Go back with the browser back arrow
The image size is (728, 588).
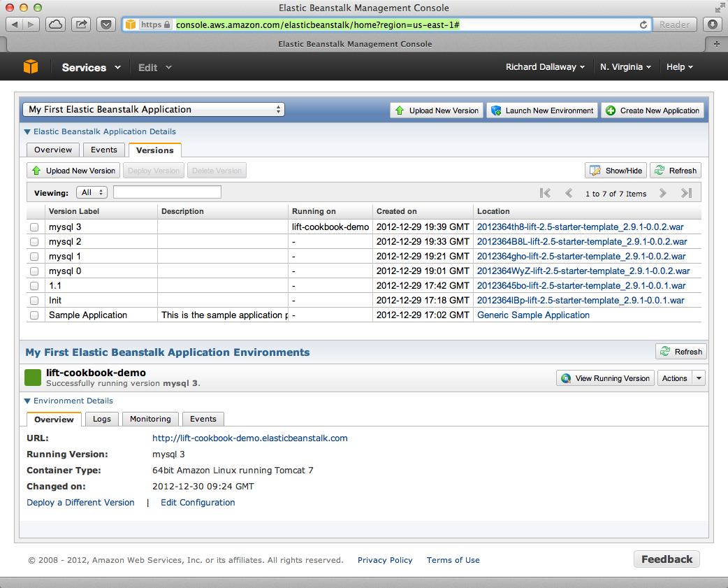tap(15, 24)
